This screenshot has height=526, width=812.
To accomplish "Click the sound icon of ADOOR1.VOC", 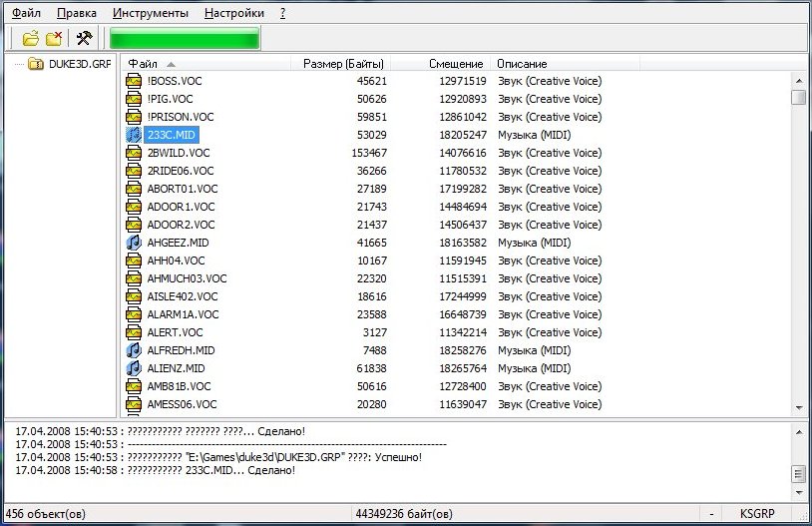I will coord(134,207).
